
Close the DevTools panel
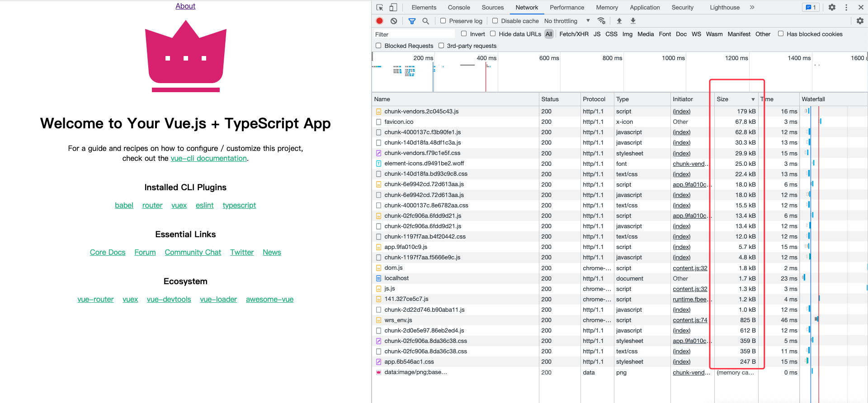pos(860,7)
